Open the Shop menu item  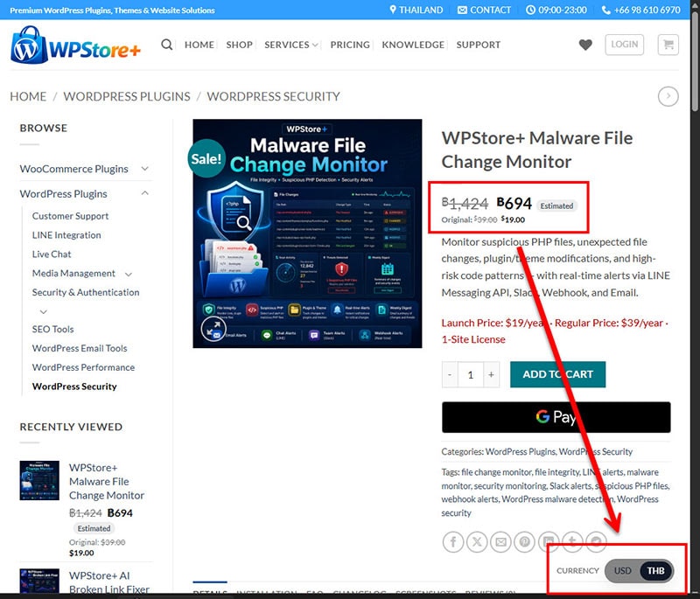click(x=239, y=45)
